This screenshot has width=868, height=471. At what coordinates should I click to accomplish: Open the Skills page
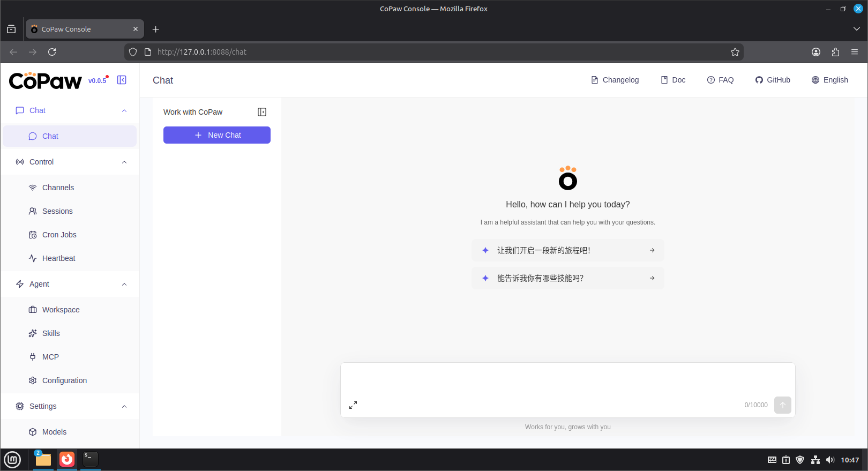click(x=51, y=333)
